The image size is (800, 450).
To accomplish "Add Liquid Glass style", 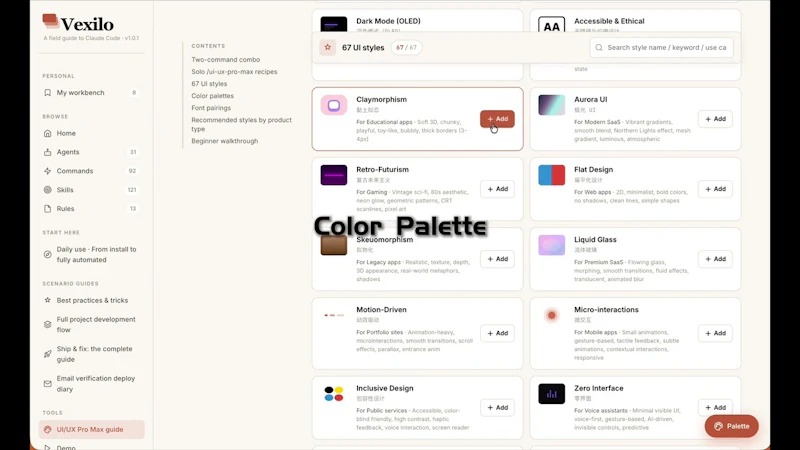I will [x=715, y=259].
